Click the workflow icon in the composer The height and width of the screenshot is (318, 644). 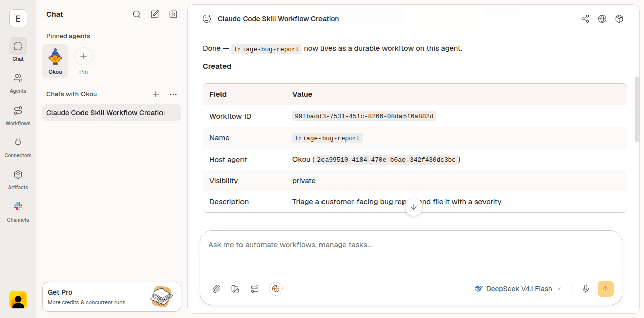click(x=255, y=289)
